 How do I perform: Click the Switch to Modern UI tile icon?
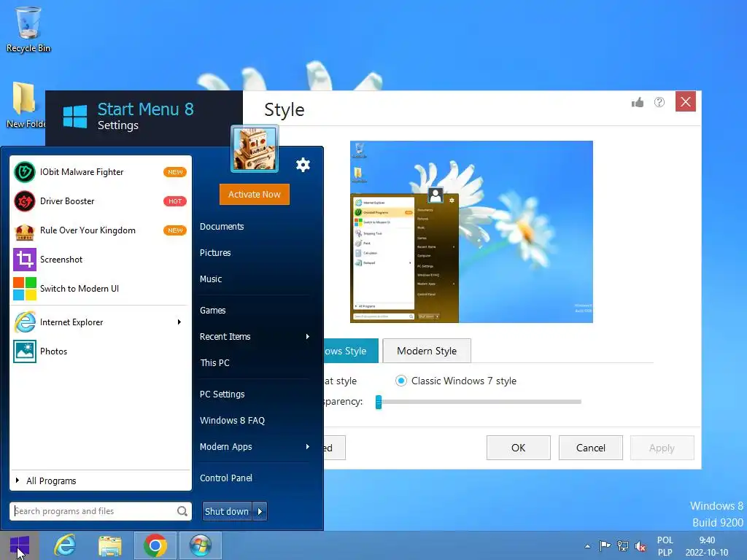[x=24, y=289]
